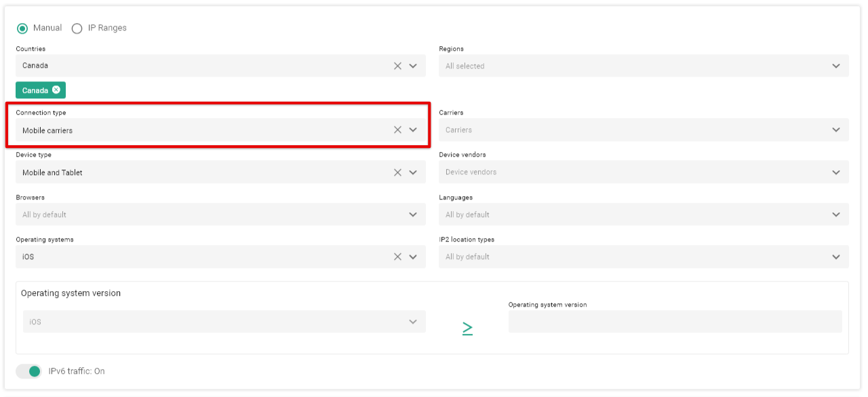Expand the Device type dropdown arrow
The width and height of the screenshot is (868, 397).
pos(413,172)
